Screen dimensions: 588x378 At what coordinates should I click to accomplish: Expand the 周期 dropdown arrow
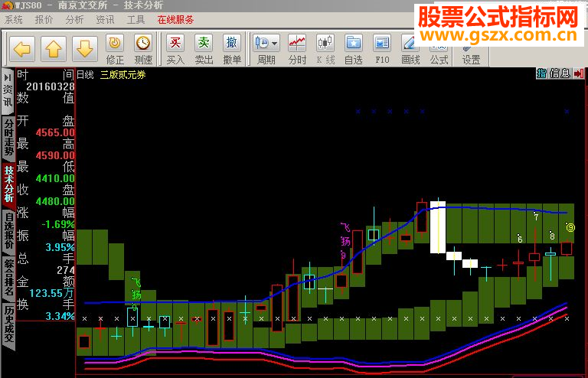(275, 44)
